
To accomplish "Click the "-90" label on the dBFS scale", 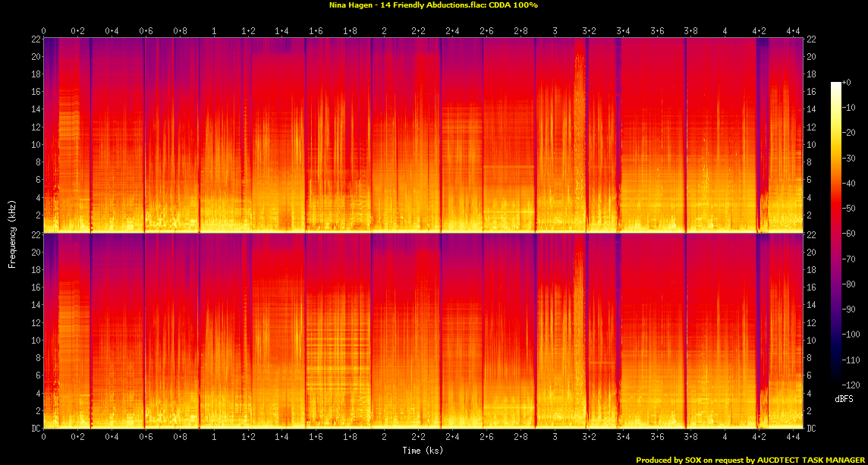I will (x=850, y=309).
